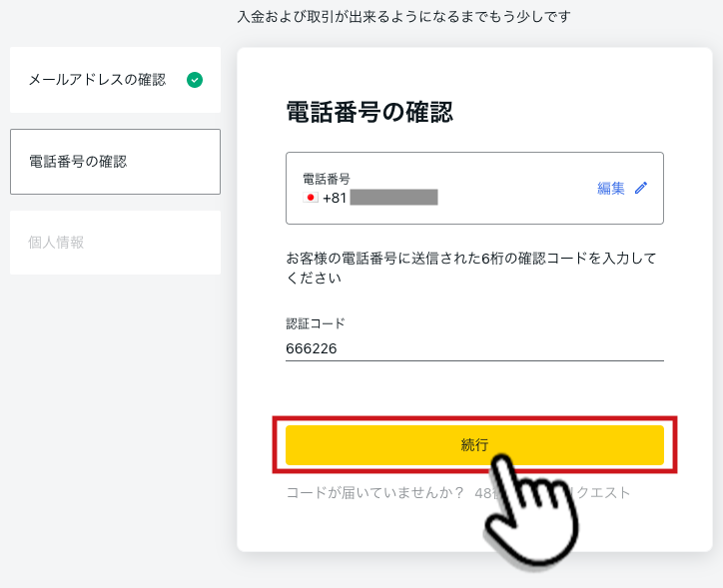The height and width of the screenshot is (588, 723).
Task: Click the 編集 edit link
Action: click(x=611, y=188)
